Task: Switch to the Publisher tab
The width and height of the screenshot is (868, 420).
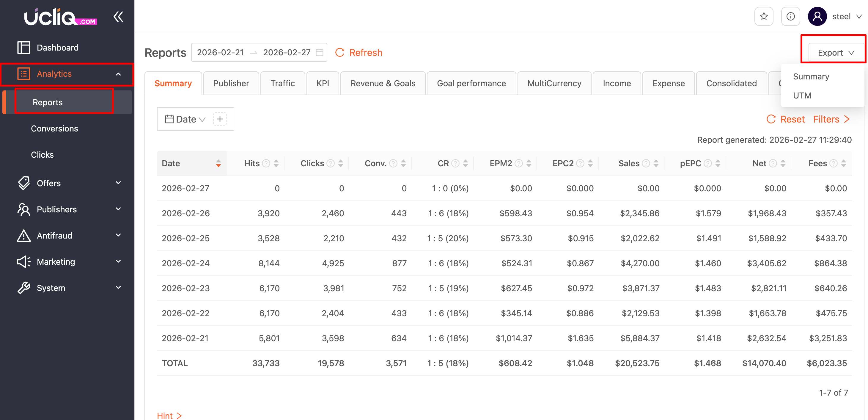Action: (231, 83)
